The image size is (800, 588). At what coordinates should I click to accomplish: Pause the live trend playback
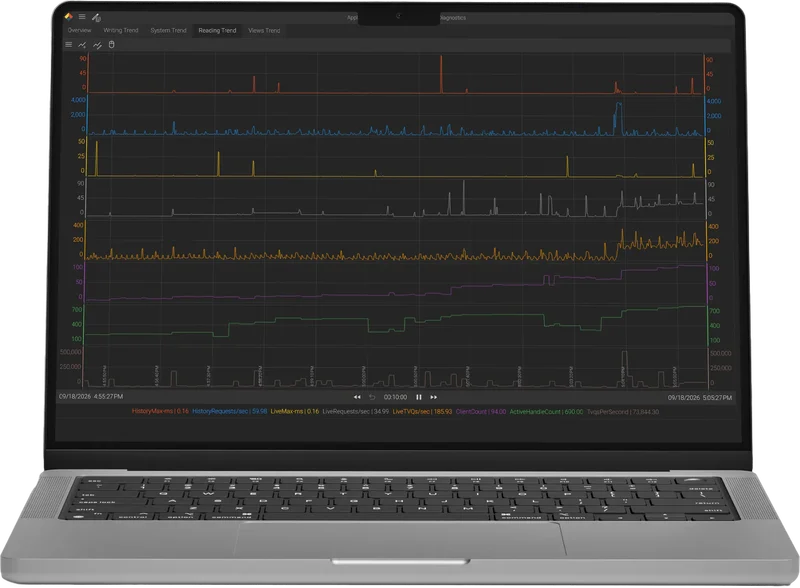419,397
